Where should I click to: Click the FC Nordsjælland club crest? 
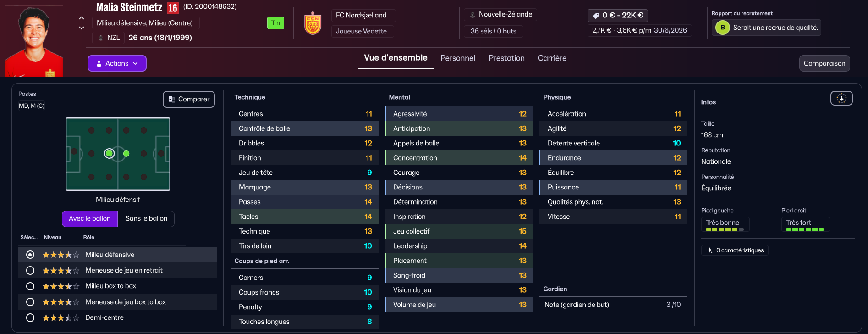tap(313, 23)
